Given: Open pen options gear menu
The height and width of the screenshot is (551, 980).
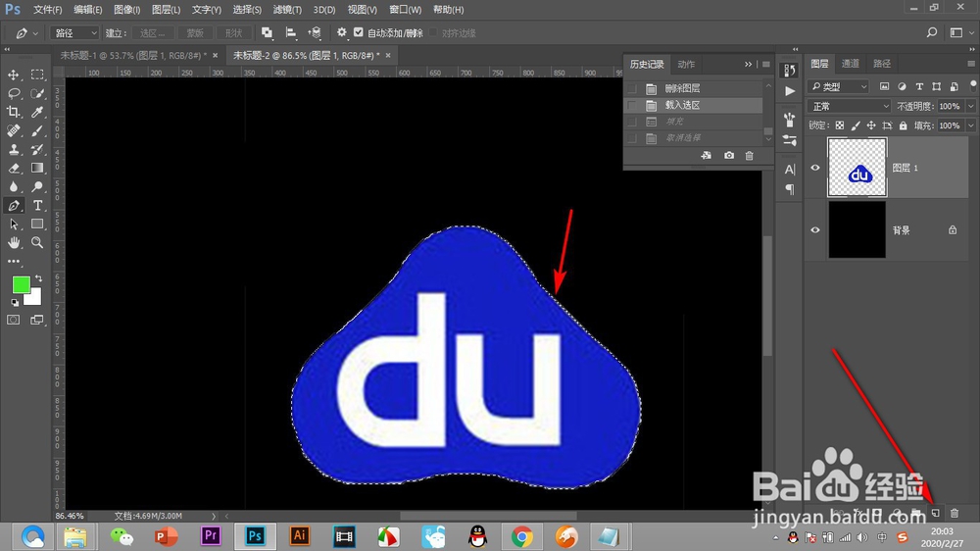Looking at the screenshot, I should pos(341,32).
